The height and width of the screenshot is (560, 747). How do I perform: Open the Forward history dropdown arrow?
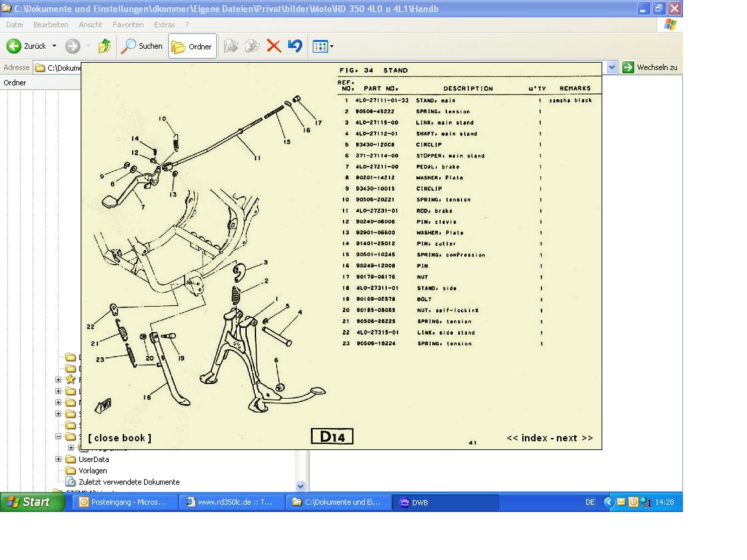[89, 46]
